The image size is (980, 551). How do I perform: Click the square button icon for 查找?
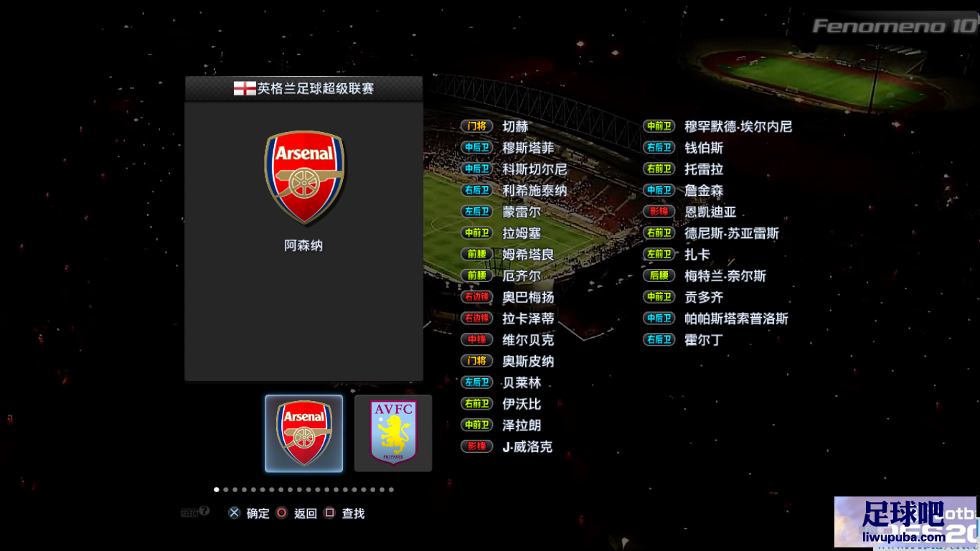click(330, 513)
